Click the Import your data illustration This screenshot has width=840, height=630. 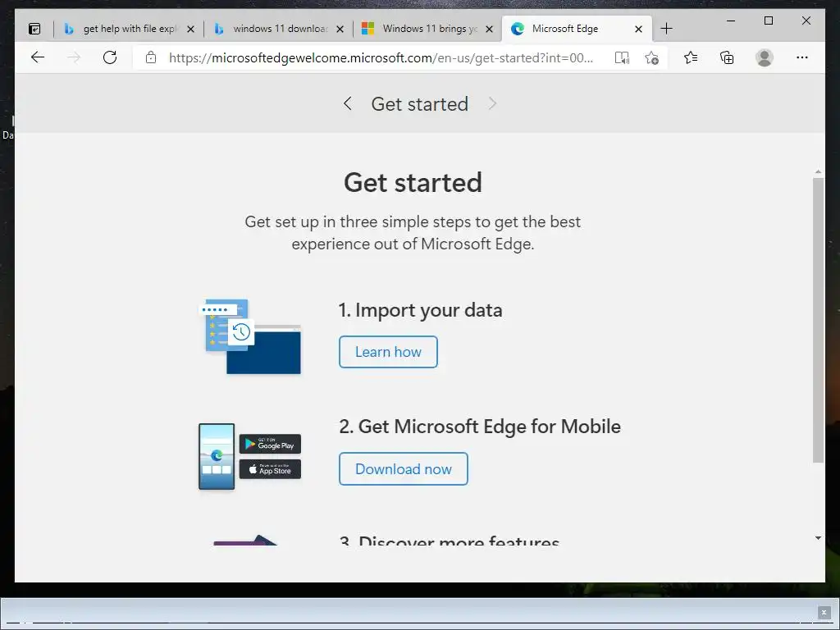tap(249, 336)
